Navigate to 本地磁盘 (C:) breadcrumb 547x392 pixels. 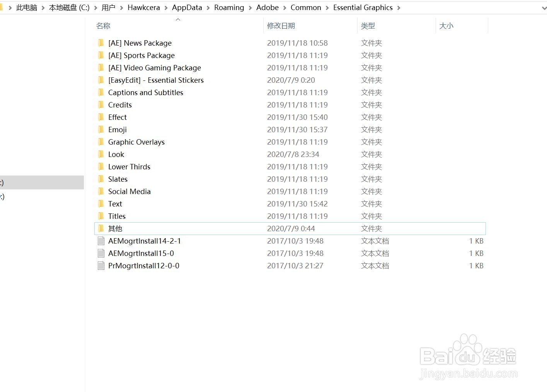[x=69, y=8]
